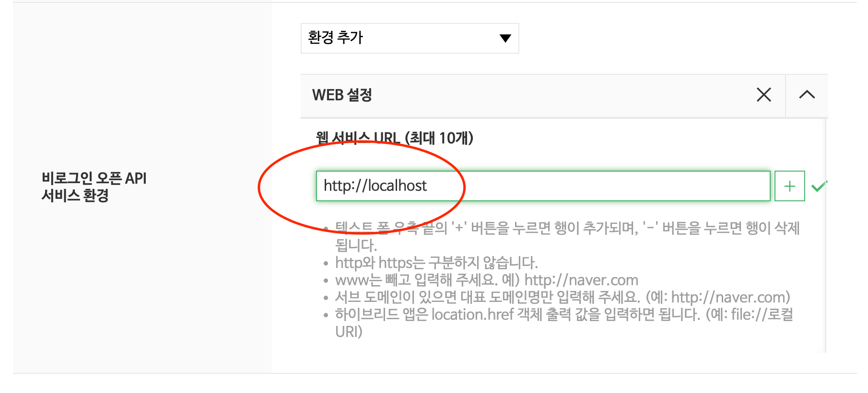Click the example http://naver.com in www note
Screen dimensions: 868x393
[581, 280]
